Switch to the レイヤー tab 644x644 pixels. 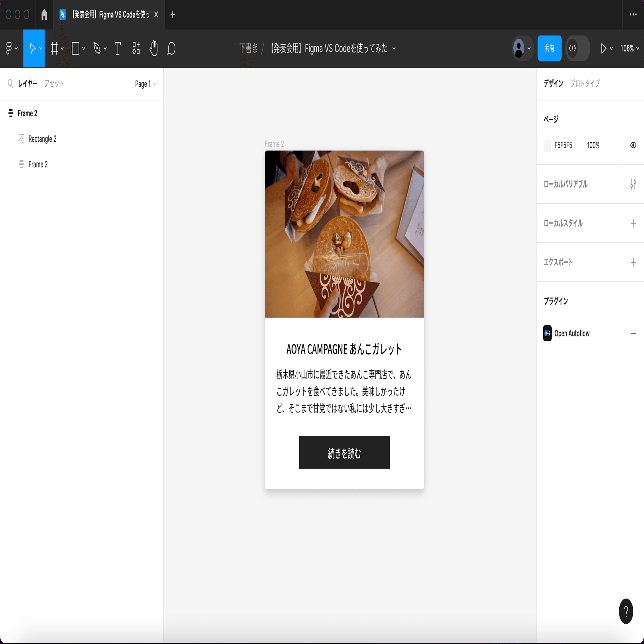coord(27,83)
